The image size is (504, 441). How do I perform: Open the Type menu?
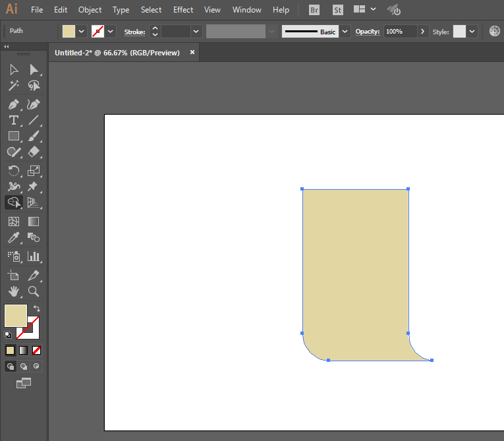(x=121, y=10)
